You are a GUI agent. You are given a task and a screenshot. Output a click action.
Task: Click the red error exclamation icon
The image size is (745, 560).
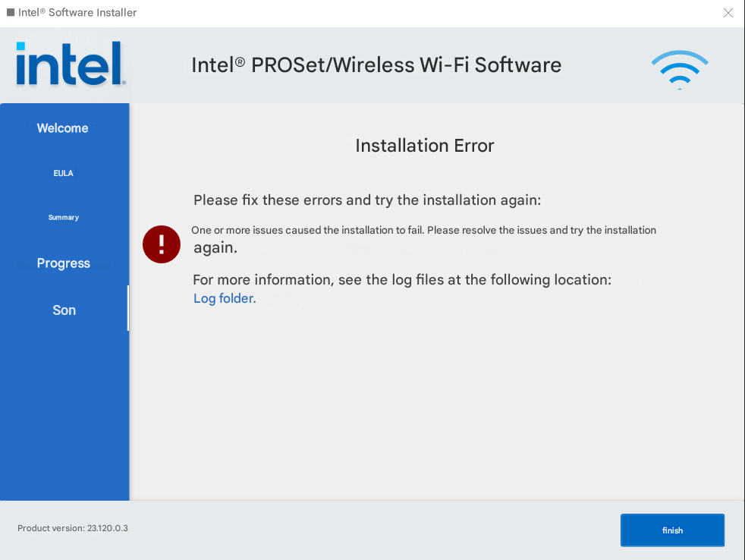pos(162,244)
